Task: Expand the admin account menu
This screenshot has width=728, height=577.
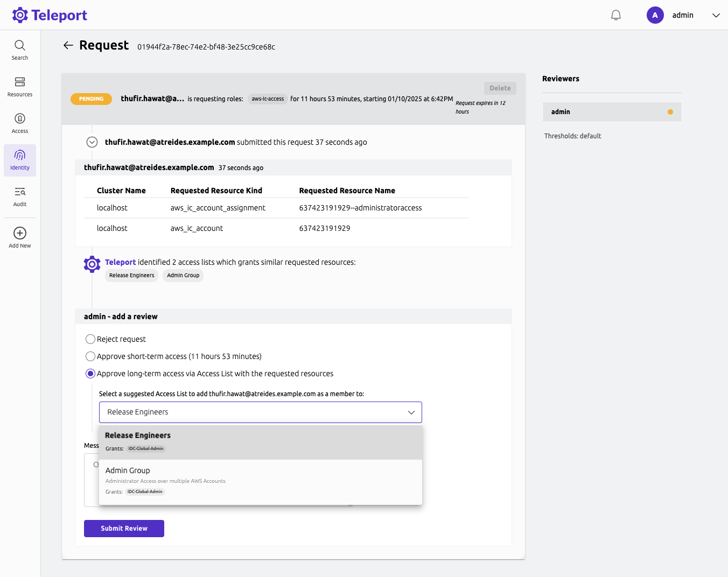Action: (x=716, y=15)
